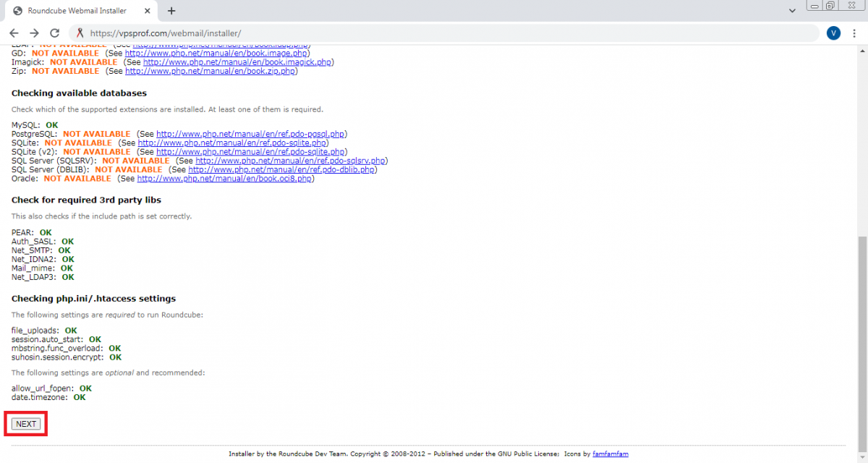This screenshot has width=868, height=463.
Task: Click the forward navigation arrow
Action: pyautogui.click(x=34, y=33)
